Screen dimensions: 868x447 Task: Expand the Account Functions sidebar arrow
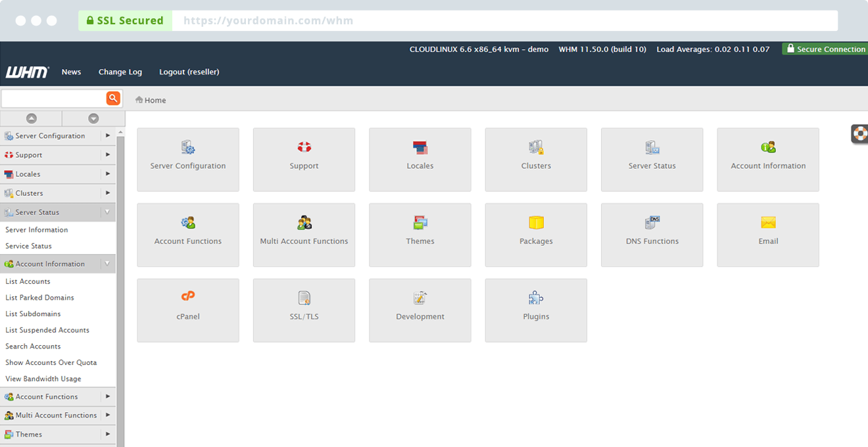point(108,396)
